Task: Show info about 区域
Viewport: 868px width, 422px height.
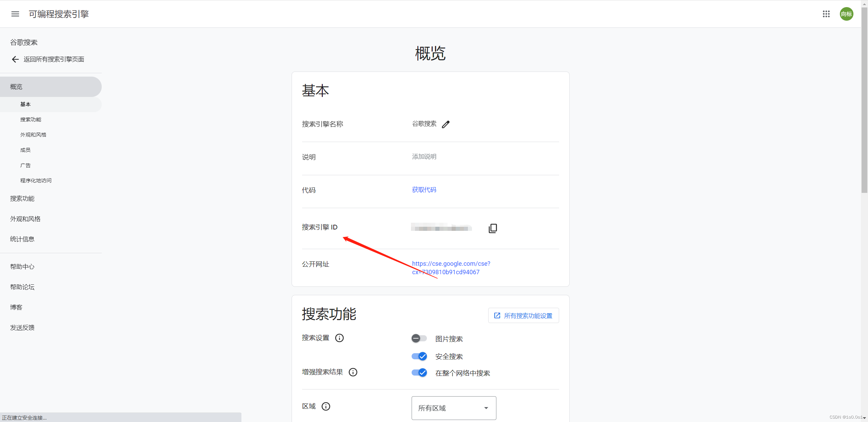Action: [326, 406]
